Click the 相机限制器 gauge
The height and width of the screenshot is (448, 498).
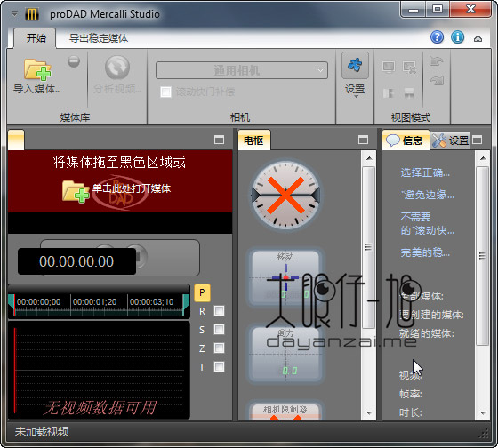coord(285,411)
